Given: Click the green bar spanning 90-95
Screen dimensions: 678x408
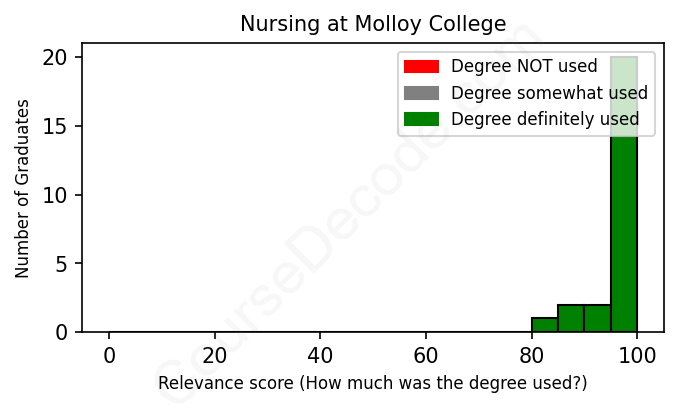Looking at the screenshot, I should pyautogui.click(x=598, y=318).
